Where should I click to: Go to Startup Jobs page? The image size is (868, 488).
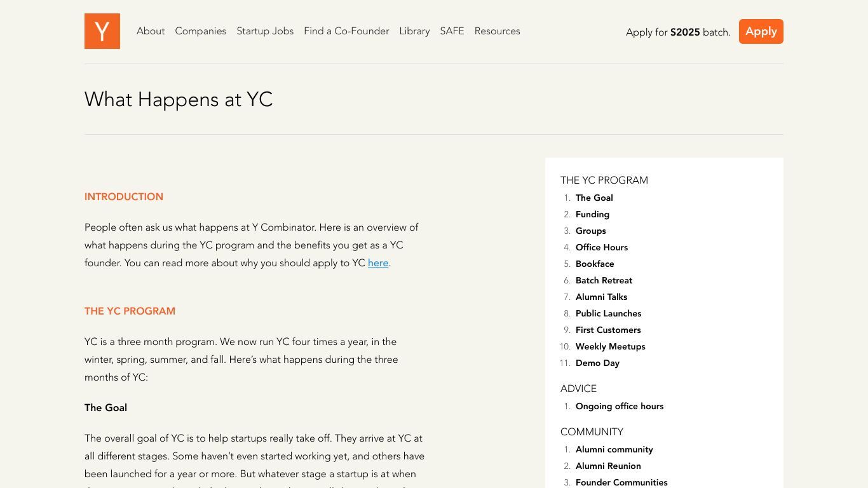click(265, 31)
